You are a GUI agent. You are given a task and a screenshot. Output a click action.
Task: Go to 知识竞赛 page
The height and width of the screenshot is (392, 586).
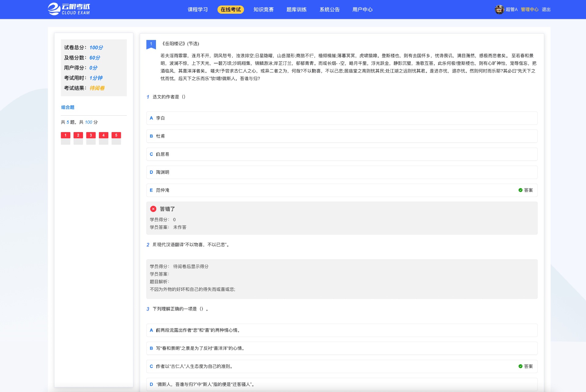pos(263,9)
